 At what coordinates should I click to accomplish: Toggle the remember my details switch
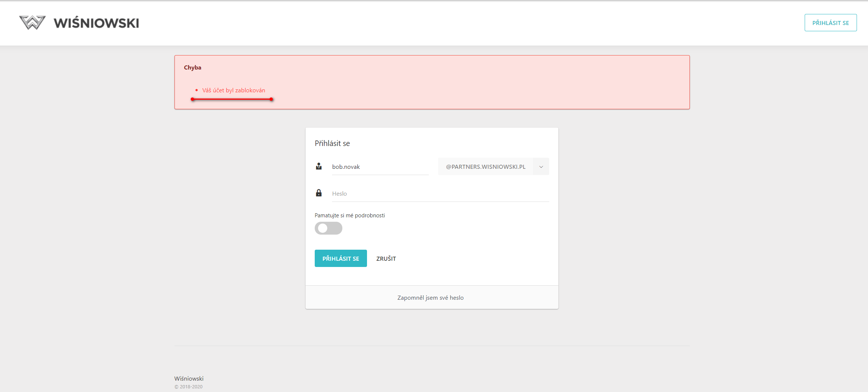(x=328, y=228)
